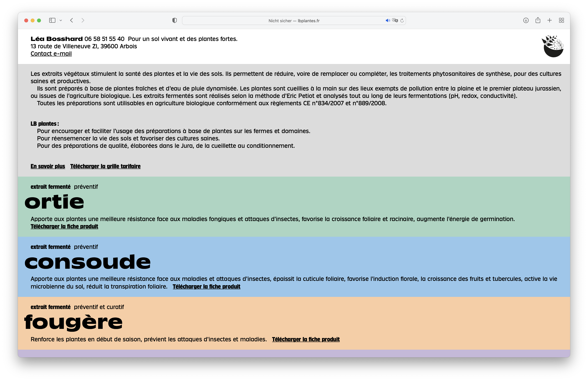Open a new tab
The image size is (588, 381).
pos(549,20)
